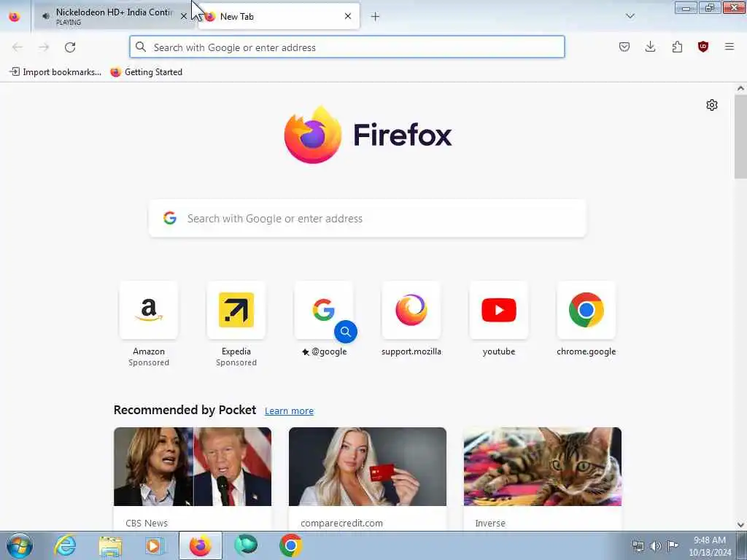Open Getting Started bookmark
Screen dimensions: 747x560
click(147, 72)
